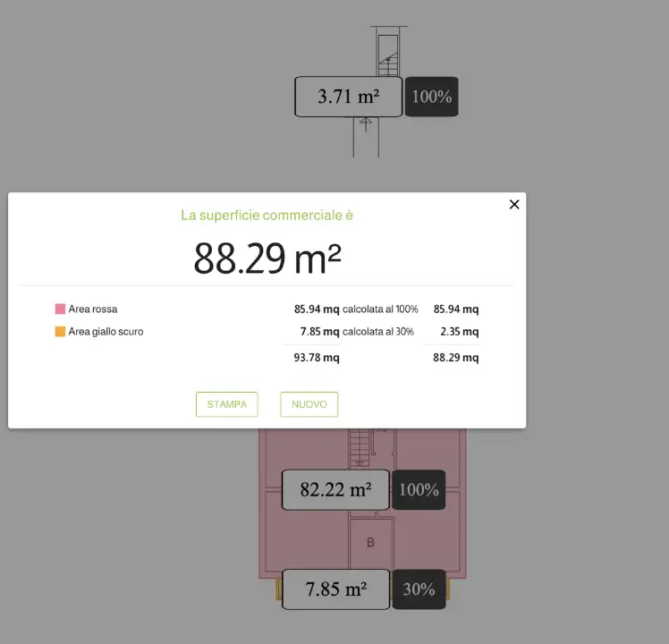
Task: Click the 7.85 m² area label on the plan
Action: point(335,589)
